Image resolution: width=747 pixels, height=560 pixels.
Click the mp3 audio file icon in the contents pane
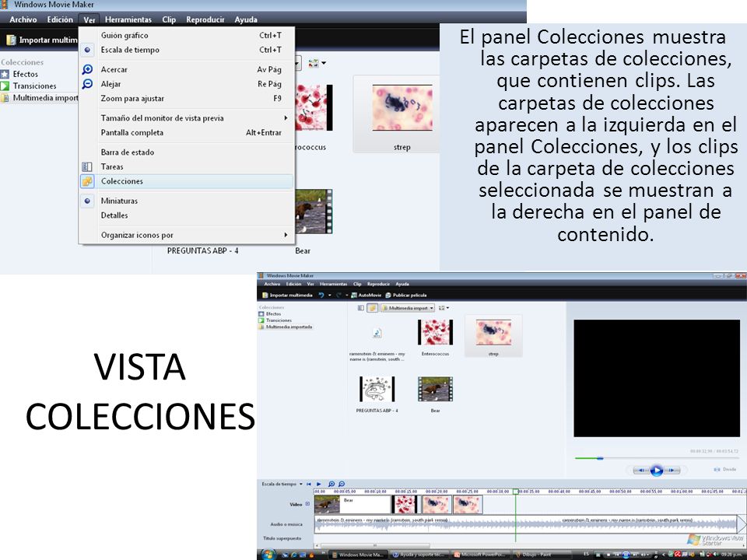[377, 333]
